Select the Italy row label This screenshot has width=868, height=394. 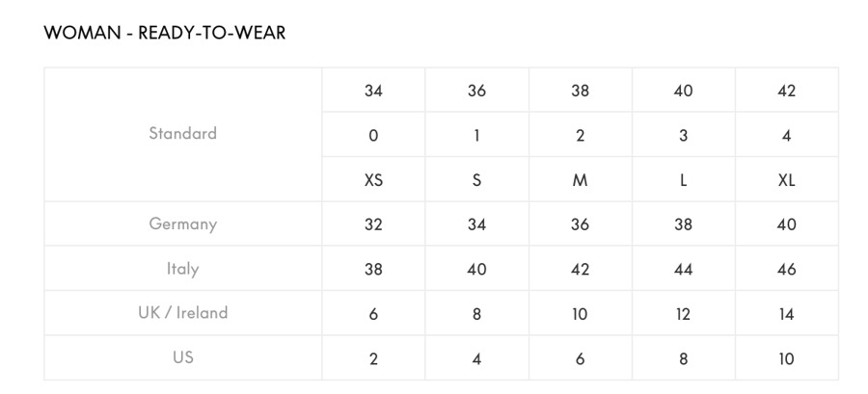tap(182, 269)
